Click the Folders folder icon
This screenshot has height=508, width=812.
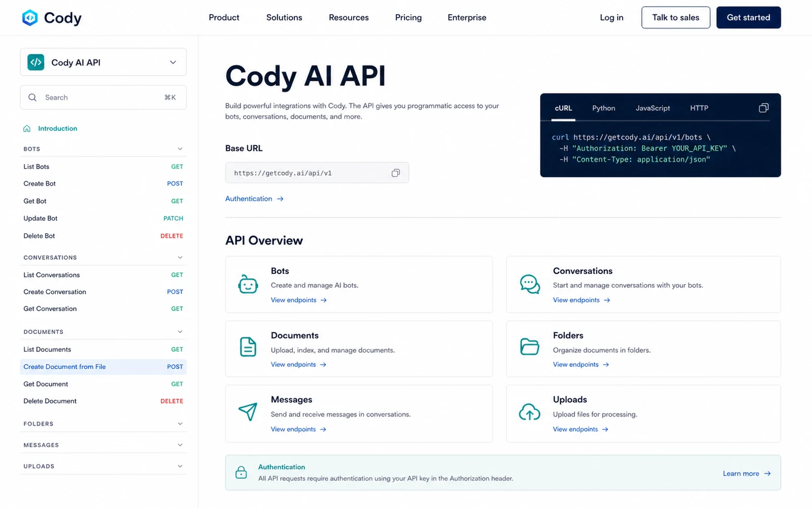[x=530, y=347]
